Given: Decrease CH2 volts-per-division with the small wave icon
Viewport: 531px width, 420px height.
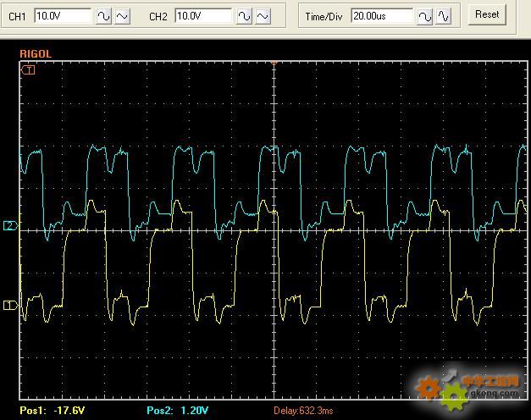Looking at the screenshot, I should point(263,16).
